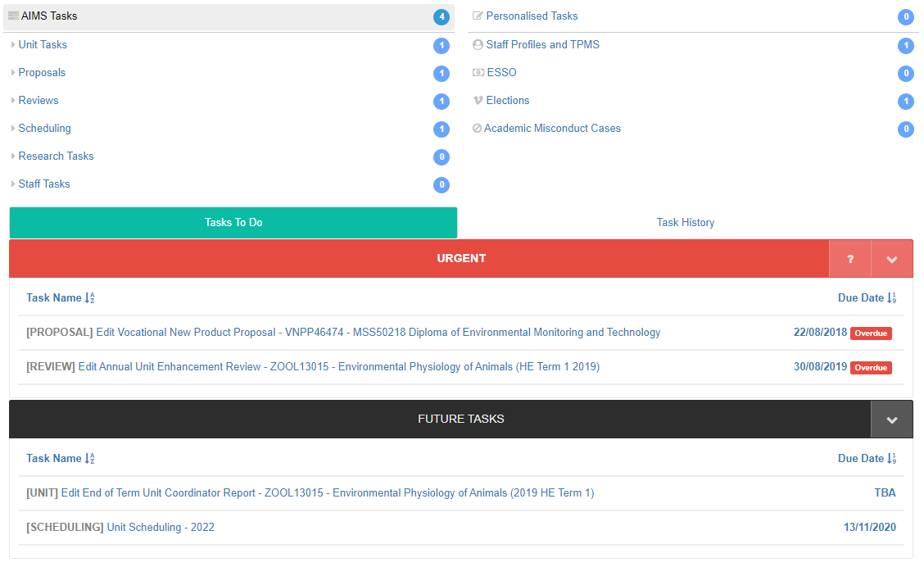The height and width of the screenshot is (567, 924).
Task: Collapse the Future Tasks section chevron
Action: point(892,420)
